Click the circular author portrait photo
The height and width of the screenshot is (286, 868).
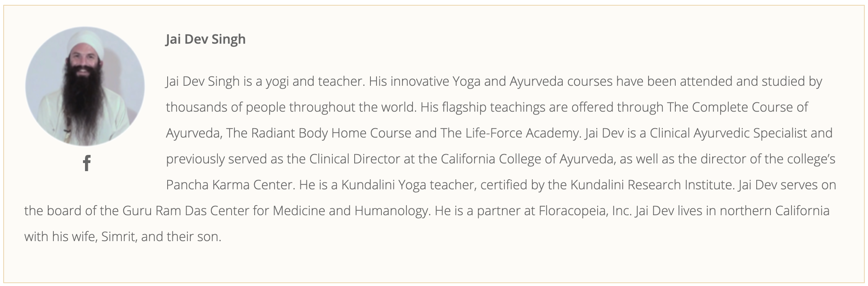pos(85,86)
